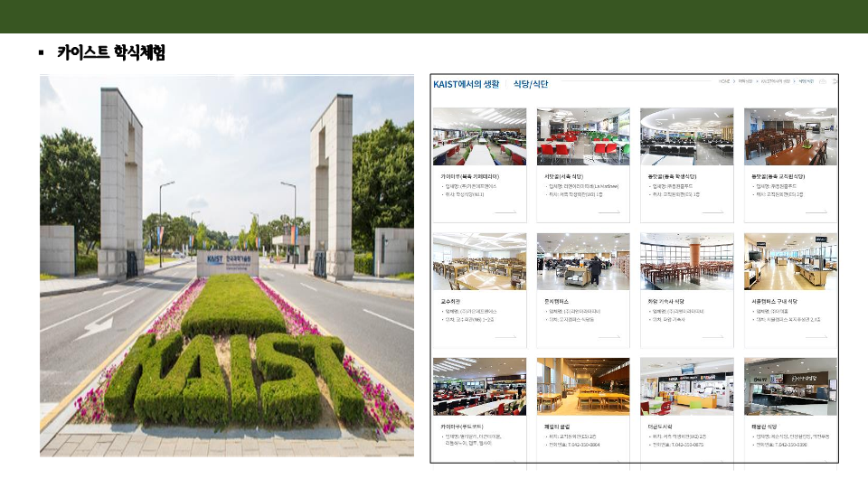Select the 태울관 식당 phone number line
Screen dimensions: 868x488
pos(781,445)
